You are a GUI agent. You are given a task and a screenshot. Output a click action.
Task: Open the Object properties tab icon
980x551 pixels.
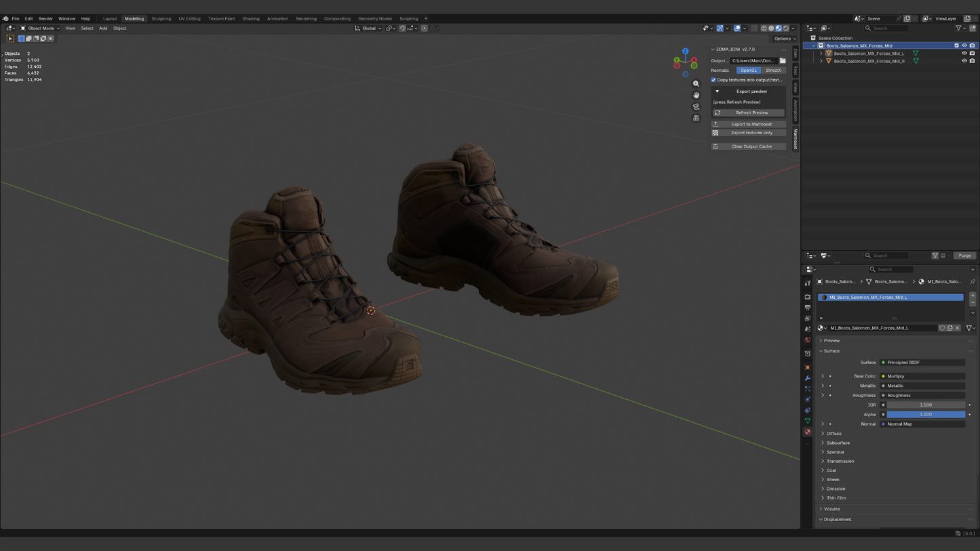tap(808, 367)
